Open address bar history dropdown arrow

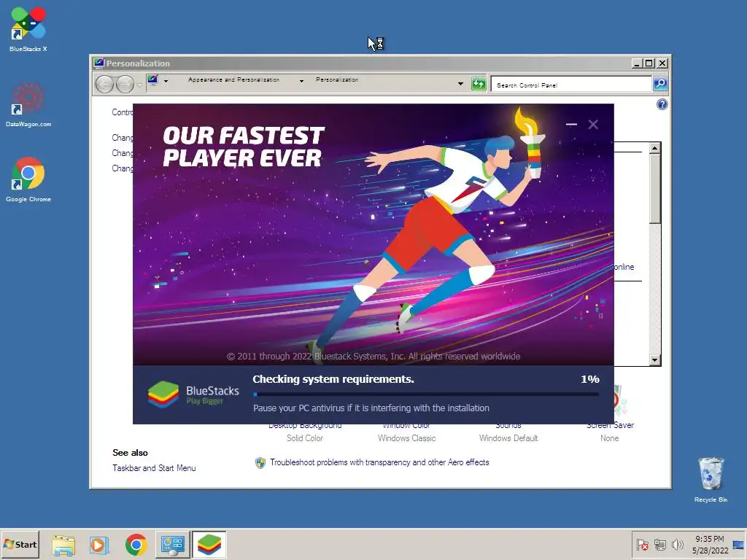pos(460,84)
